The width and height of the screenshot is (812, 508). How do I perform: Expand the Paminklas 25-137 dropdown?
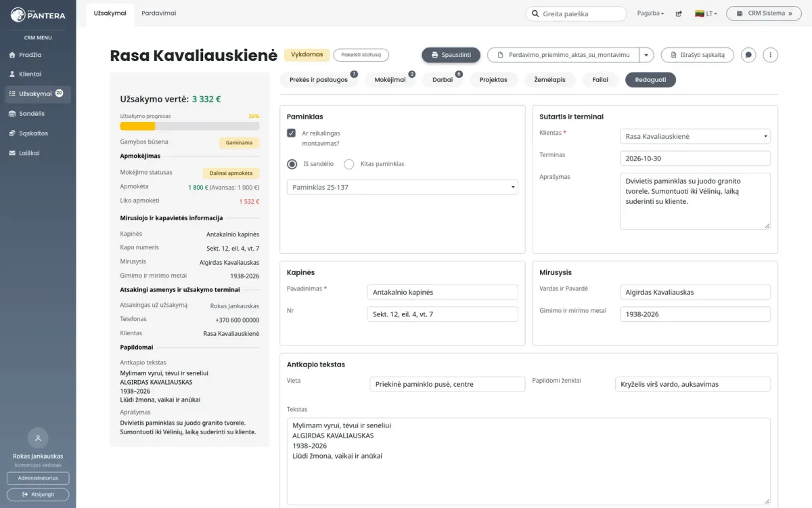[x=403, y=187]
